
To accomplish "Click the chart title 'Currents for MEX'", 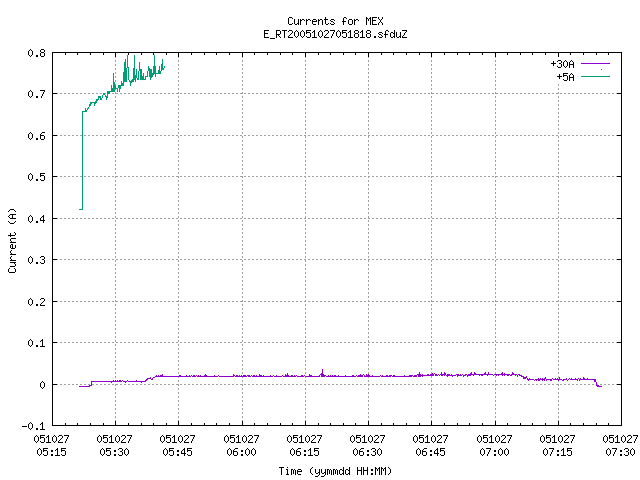I will click(335, 21).
